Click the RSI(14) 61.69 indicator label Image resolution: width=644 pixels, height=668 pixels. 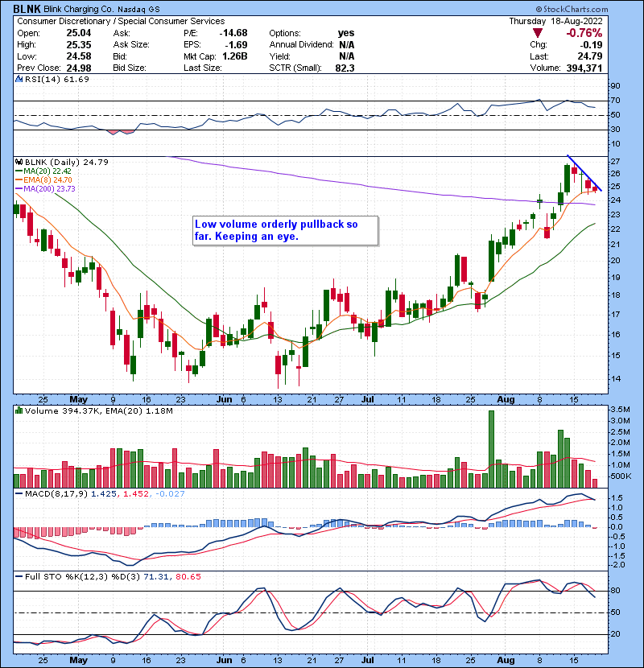tap(57, 79)
